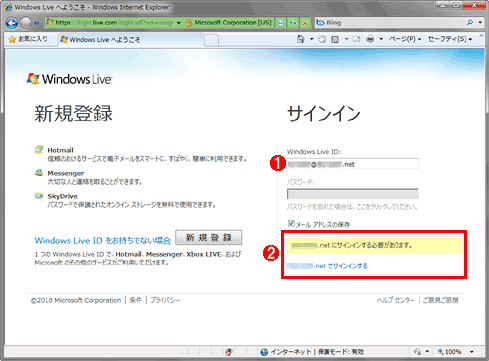Open the セーフティ(S) menu

[450, 39]
